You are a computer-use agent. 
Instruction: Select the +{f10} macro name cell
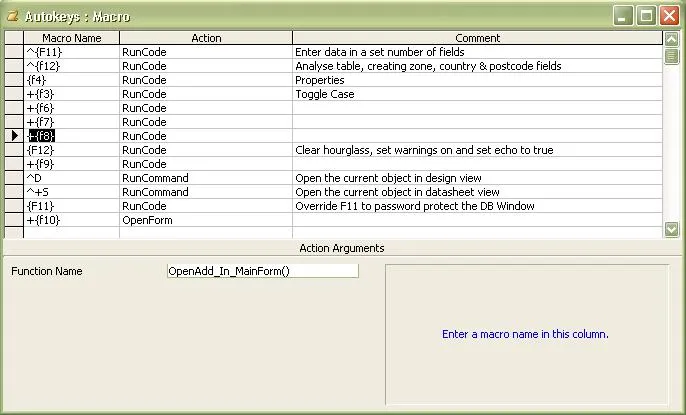pyautogui.click(x=71, y=220)
